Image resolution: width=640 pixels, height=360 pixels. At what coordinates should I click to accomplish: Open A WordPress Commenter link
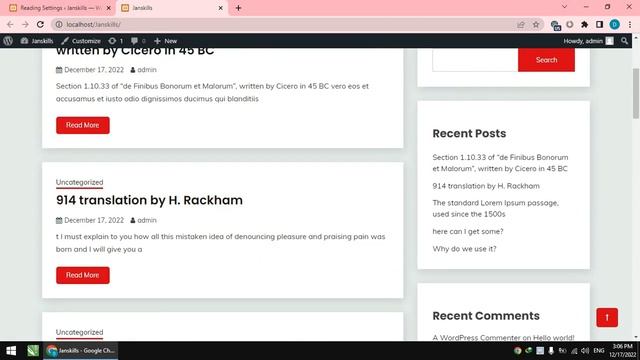tap(476, 338)
